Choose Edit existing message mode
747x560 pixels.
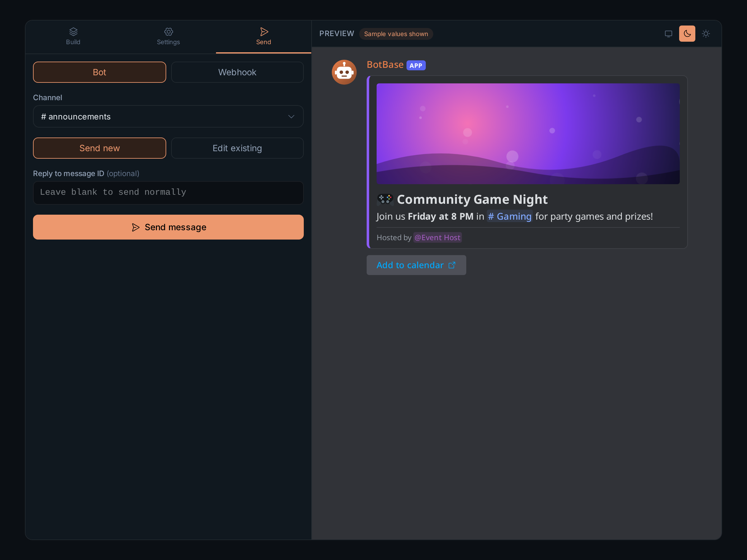pos(237,148)
